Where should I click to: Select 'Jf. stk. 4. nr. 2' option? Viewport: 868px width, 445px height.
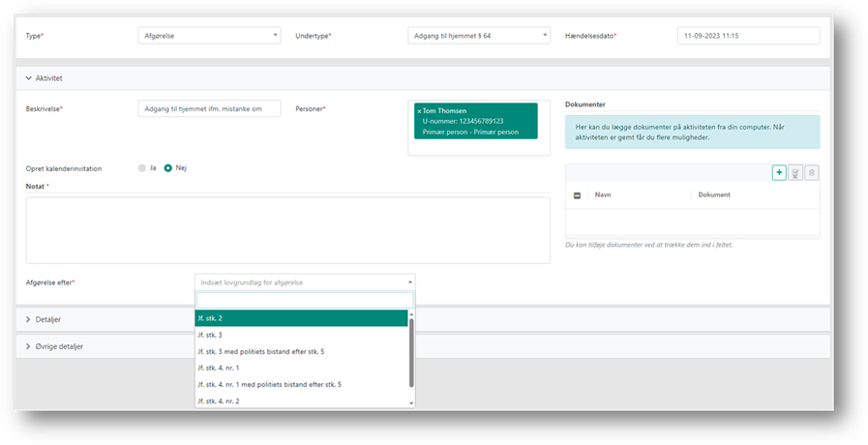pos(301,400)
